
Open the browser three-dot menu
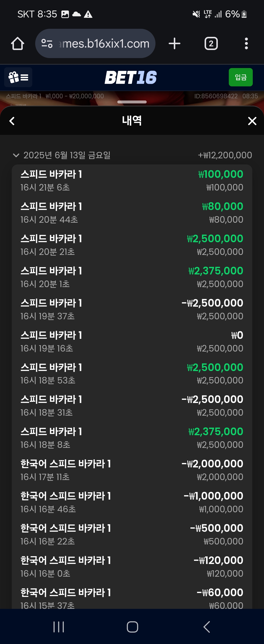tap(246, 43)
